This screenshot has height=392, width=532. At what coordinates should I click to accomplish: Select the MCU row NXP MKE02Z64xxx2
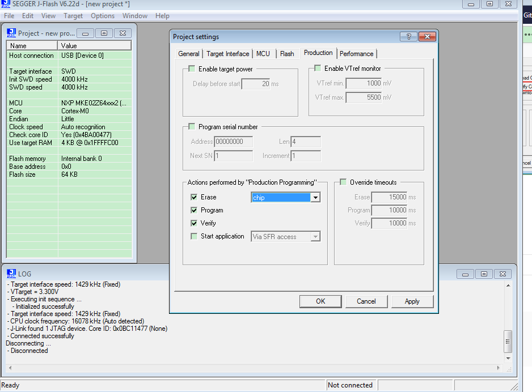pyautogui.click(x=69, y=103)
